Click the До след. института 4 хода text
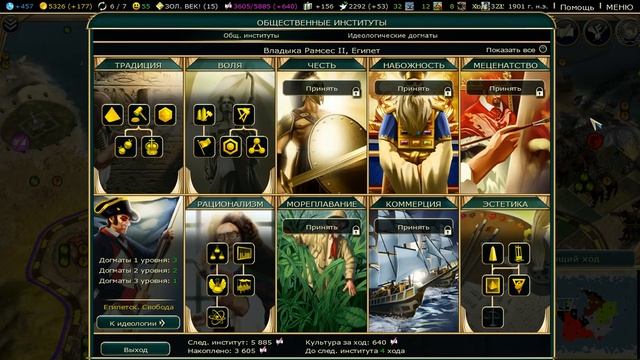640x360 pixels. click(355, 351)
